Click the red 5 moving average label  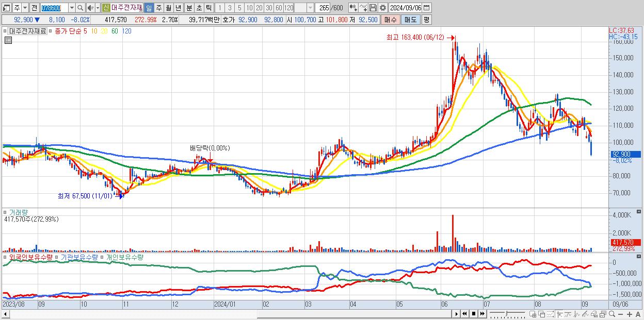(85, 31)
